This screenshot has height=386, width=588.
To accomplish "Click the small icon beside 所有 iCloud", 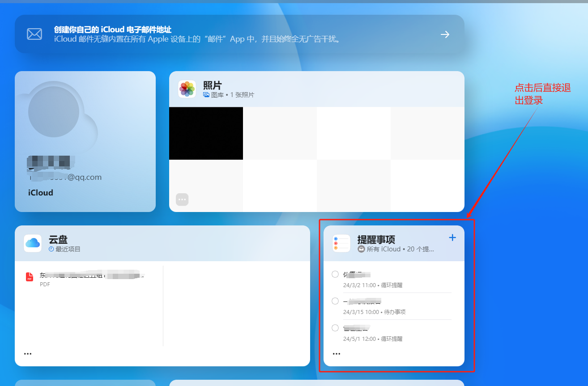I will click(361, 249).
